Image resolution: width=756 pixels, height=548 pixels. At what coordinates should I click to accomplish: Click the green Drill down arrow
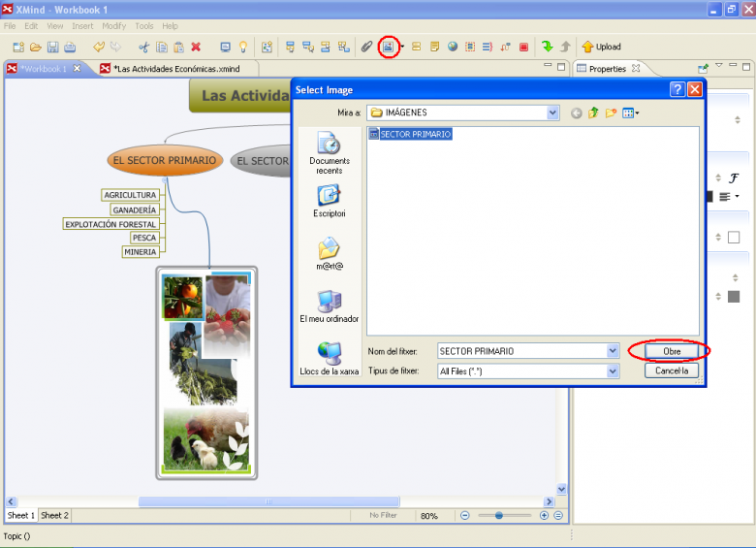pyautogui.click(x=548, y=47)
